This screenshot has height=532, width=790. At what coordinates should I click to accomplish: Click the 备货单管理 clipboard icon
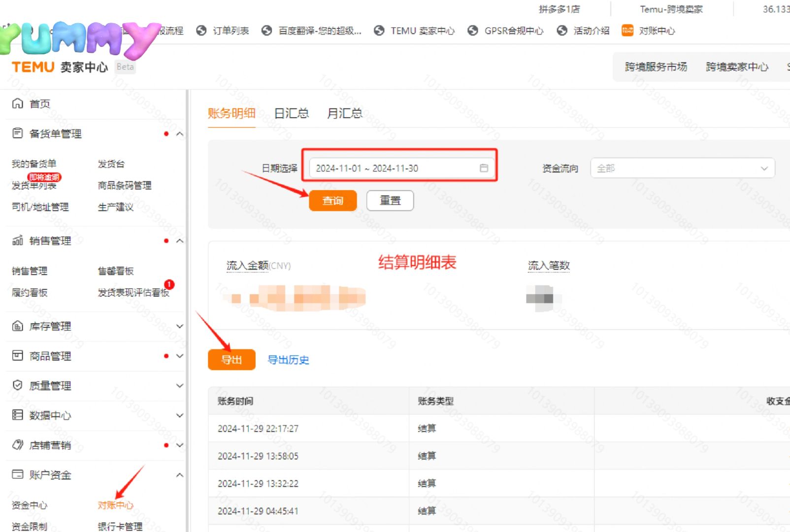click(18, 133)
